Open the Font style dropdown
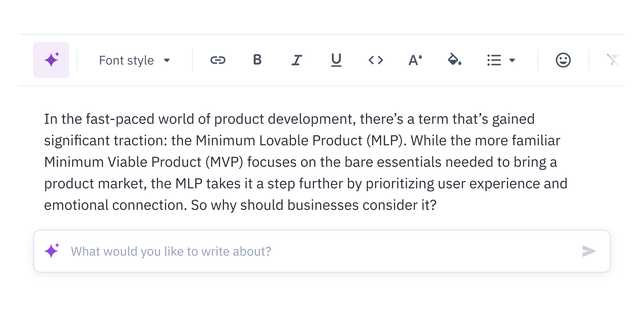The width and height of the screenshot is (644, 313). coord(134,60)
